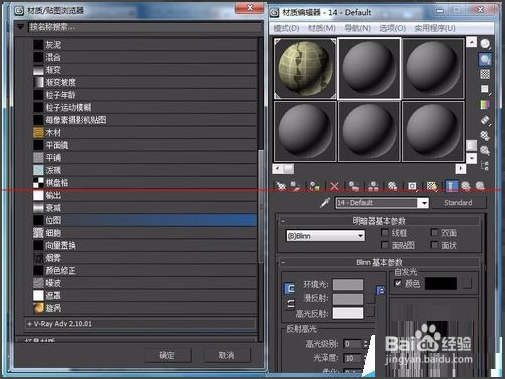Click the map button beside 漫反射 swatch

click(370, 299)
